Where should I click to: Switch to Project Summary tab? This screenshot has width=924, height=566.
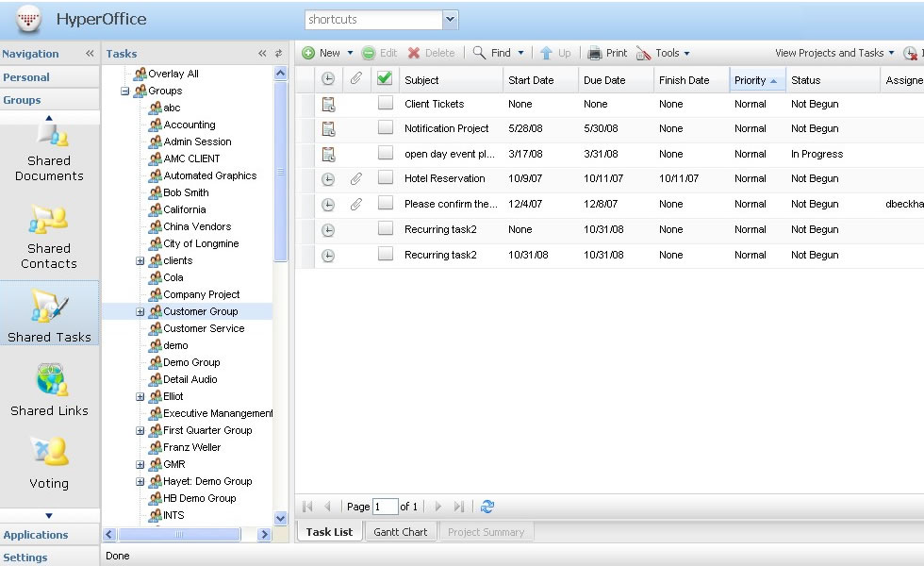(487, 532)
